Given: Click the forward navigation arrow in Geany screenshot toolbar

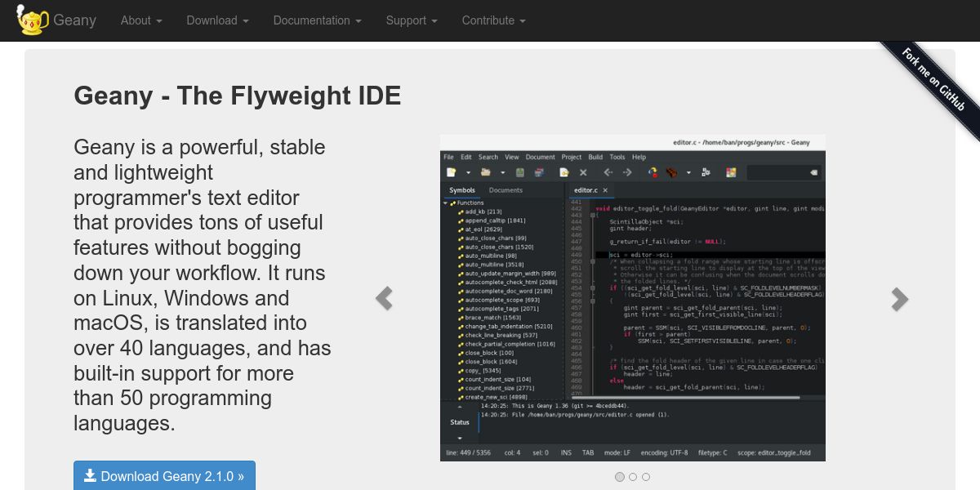Looking at the screenshot, I should (x=627, y=172).
